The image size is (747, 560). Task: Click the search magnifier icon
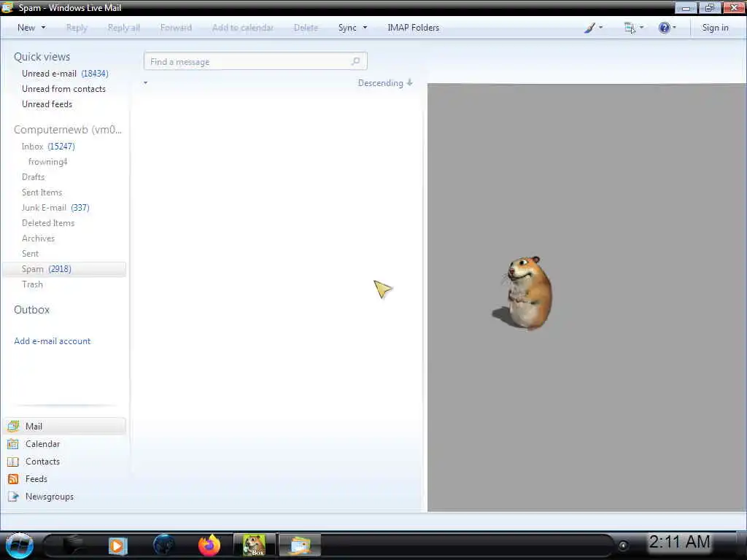pos(356,61)
